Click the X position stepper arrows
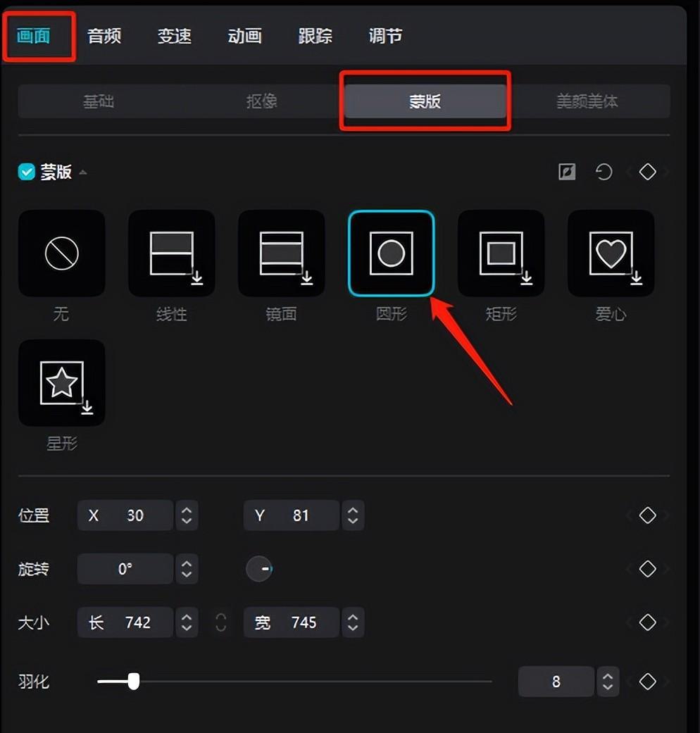This screenshot has height=733, width=700. point(187,515)
